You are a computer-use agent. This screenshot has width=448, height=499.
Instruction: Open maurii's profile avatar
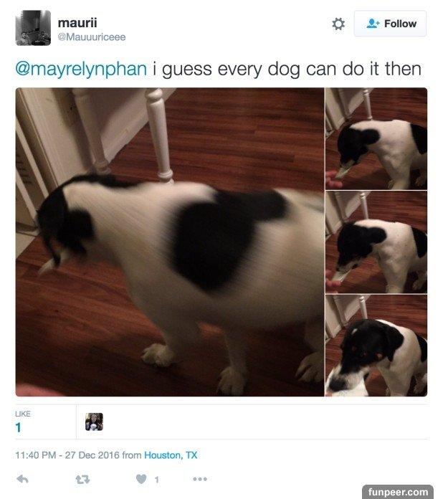tap(33, 28)
